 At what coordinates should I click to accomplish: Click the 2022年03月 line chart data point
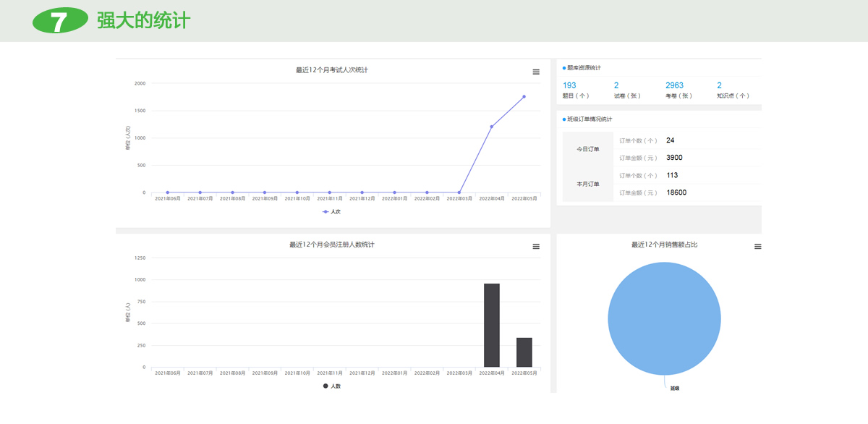point(459,192)
